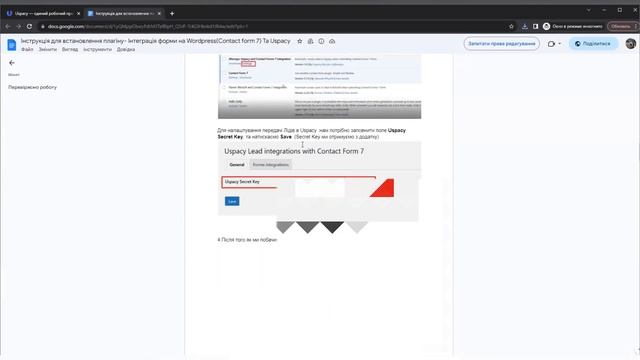Open browser tab search dropdown chevron

click(x=589, y=10)
